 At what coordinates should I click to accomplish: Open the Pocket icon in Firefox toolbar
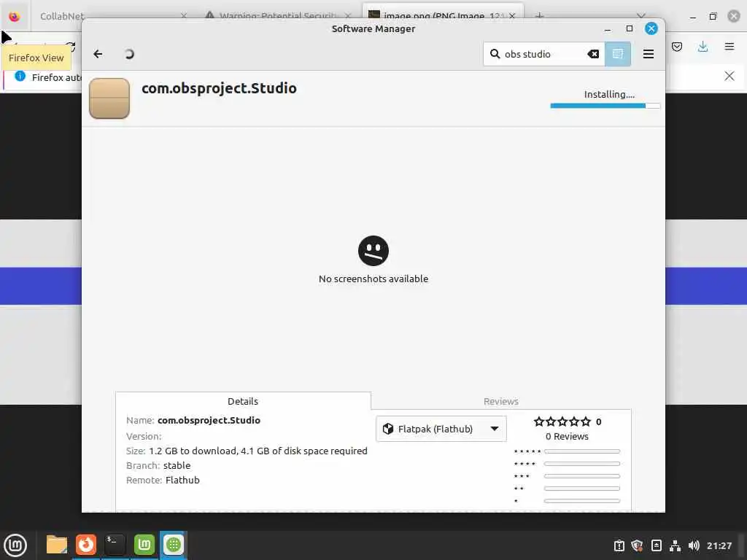677,47
